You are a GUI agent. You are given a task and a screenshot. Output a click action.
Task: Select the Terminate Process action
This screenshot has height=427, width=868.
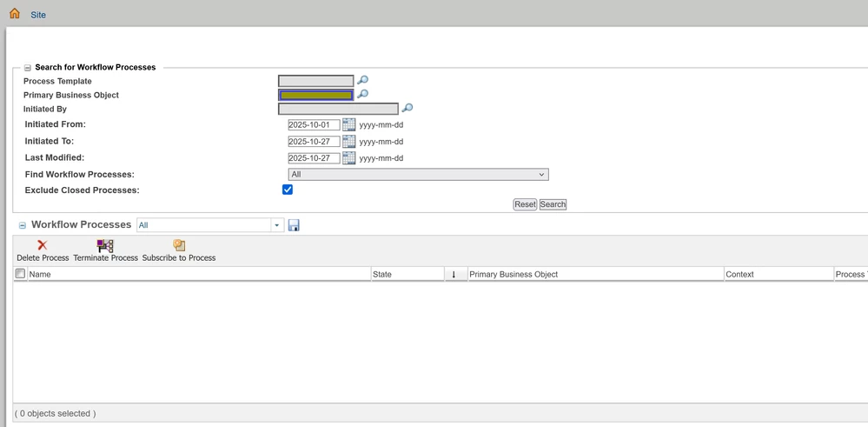(x=106, y=250)
